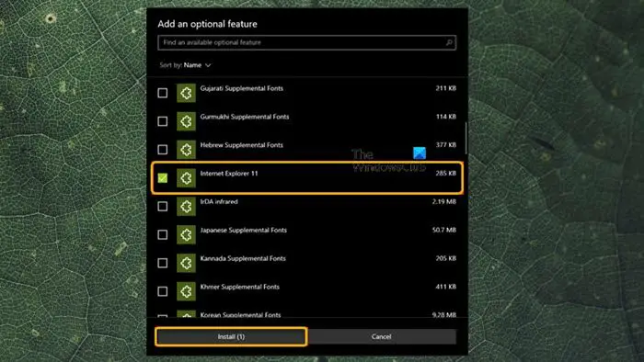Image resolution: width=644 pixels, height=362 pixels.
Task: Click the 205 KB size value
Action: tap(446, 258)
